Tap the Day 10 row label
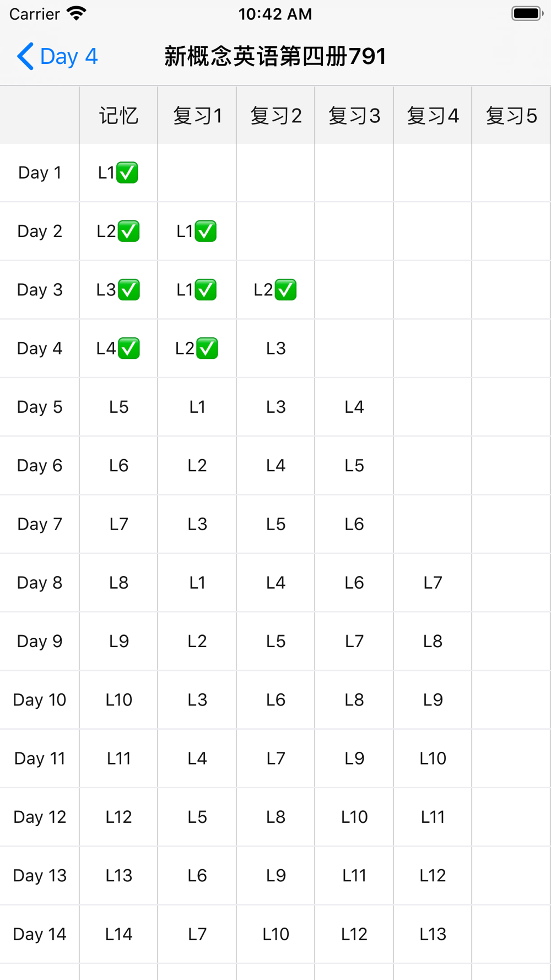The width and height of the screenshot is (551, 980). pyautogui.click(x=40, y=700)
